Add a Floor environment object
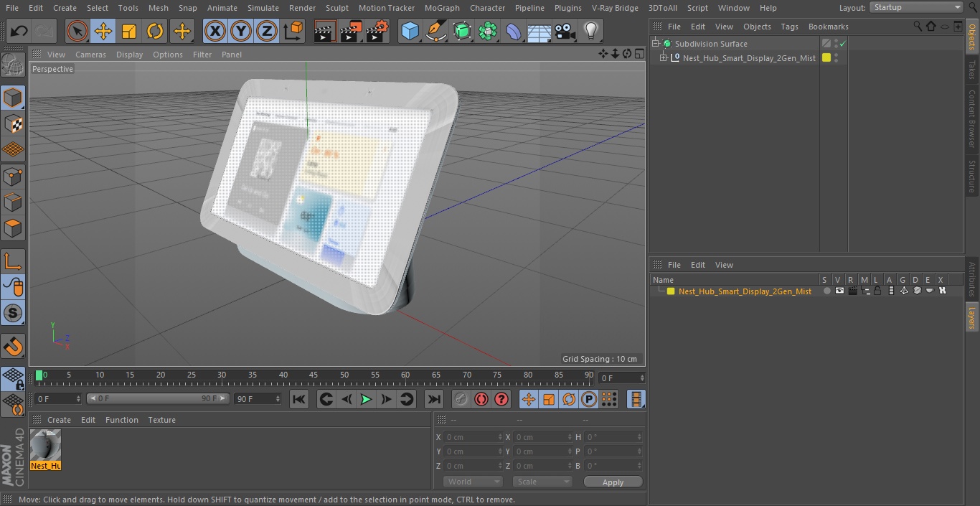The height and width of the screenshot is (506, 980). [540, 31]
